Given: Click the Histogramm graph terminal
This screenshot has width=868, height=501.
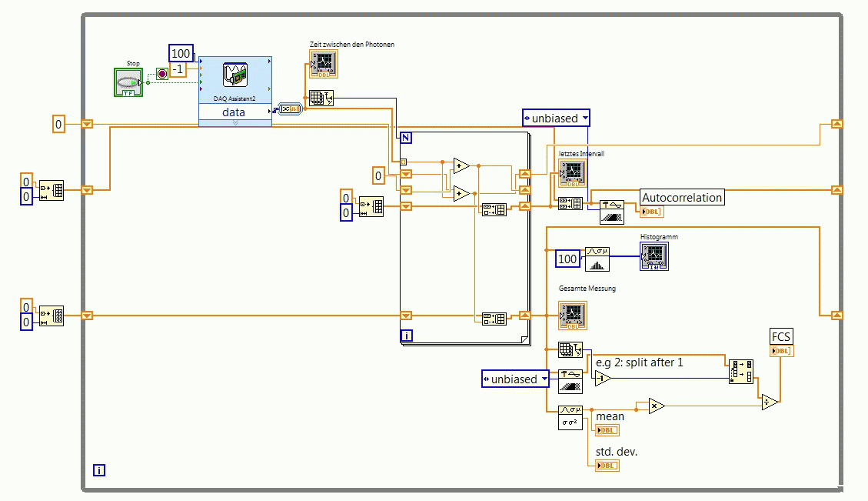Looking at the screenshot, I should (654, 256).
